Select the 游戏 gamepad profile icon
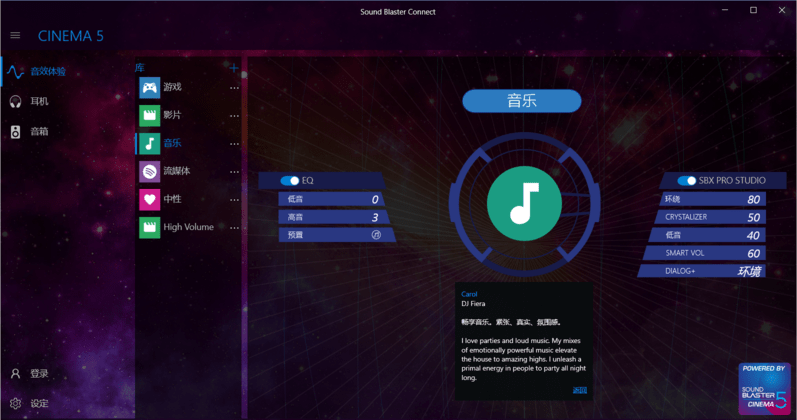Viewport: 797px width, 420px height. coord(149,87)
